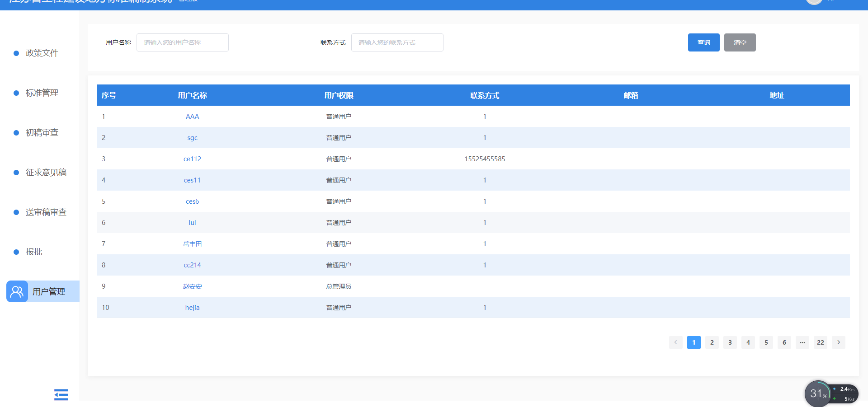Open user cc214 link
868x407 pixels.
click(x=192, y=265)
